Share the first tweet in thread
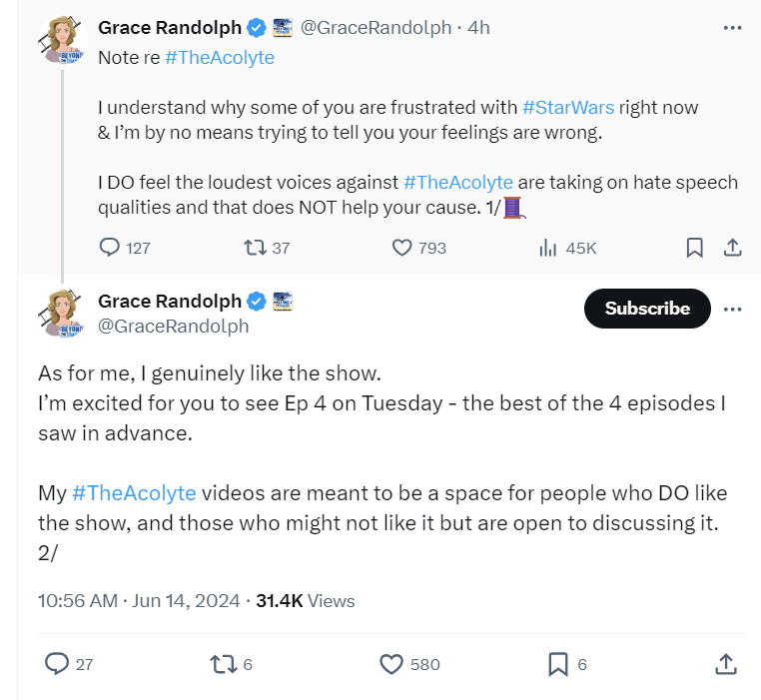 731,248
